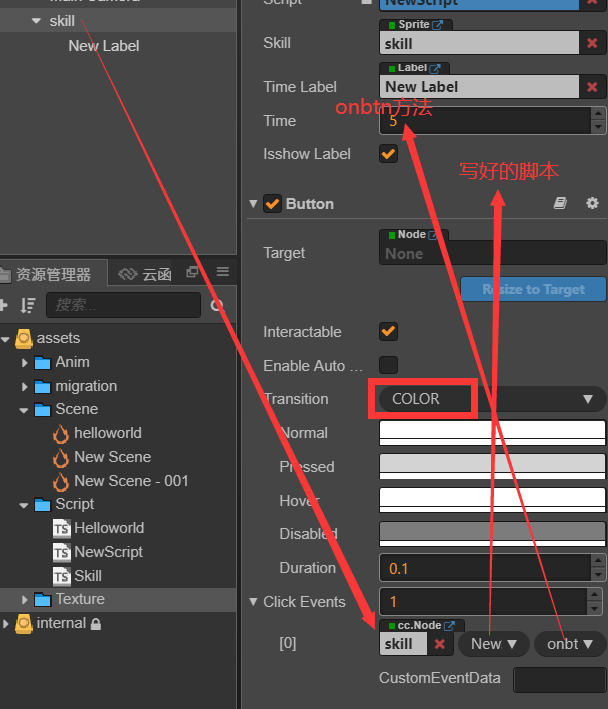
Task: Disable the Button component checkbox
Action: click(272, 203)
